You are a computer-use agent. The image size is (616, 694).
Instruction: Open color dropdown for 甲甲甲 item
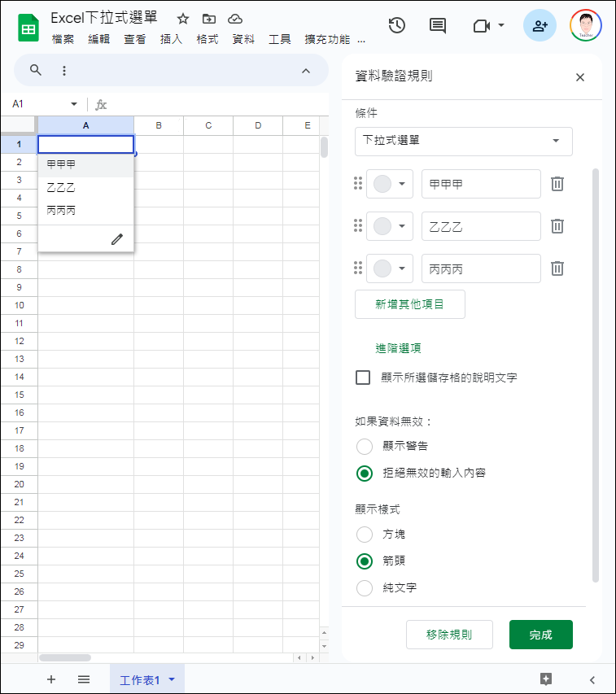390,184
